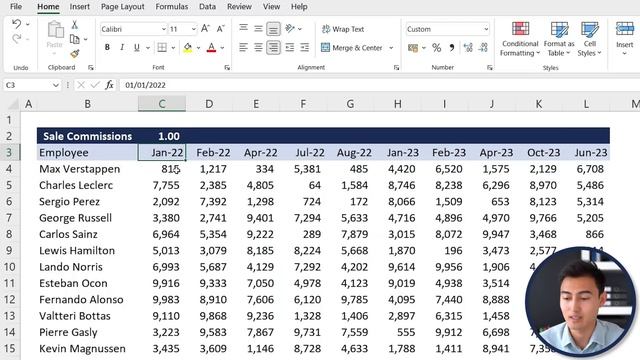This screenshot has height=360, width=640.
Task: Click Merge & Center button
Action: (352, 48)
